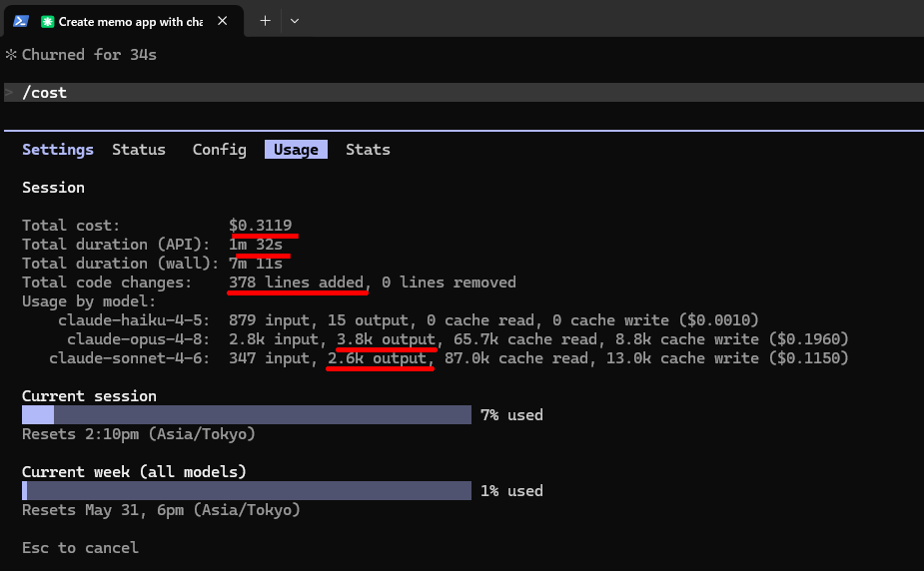Click the claude-sonnet-4-6 model row label
Viewport: 924px width, 571px height.
tap(129, 358)
